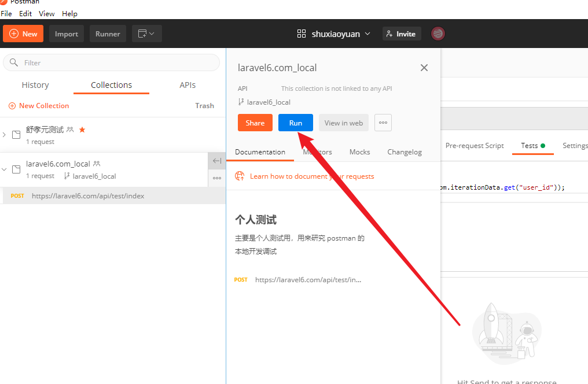Select POST laravel6.com/api/test/index request in sidebar
The width and height of the screenshot is (588, 384).
coord(113,196)
